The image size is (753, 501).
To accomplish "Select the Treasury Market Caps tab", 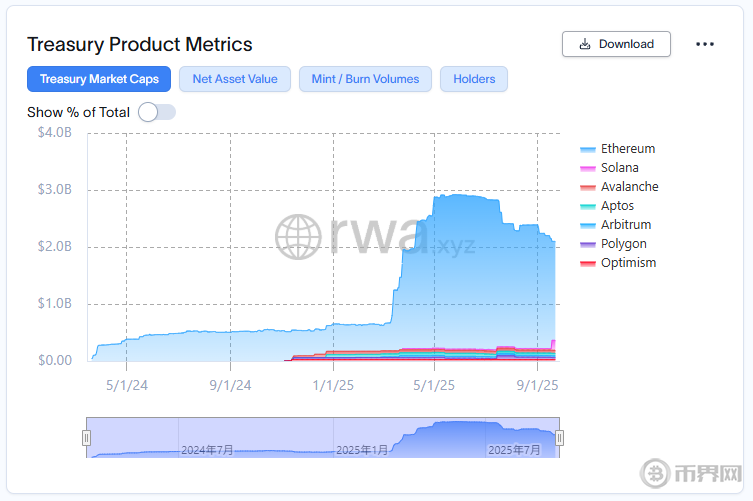I will [99, 79].
